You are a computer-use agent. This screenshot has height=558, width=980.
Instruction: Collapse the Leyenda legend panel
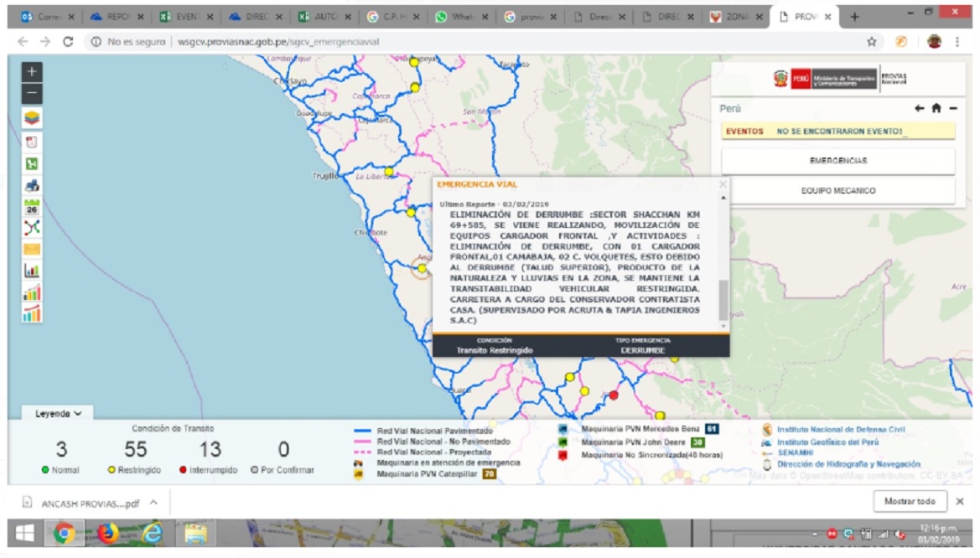pyautogui.click(x=59, y=414)
